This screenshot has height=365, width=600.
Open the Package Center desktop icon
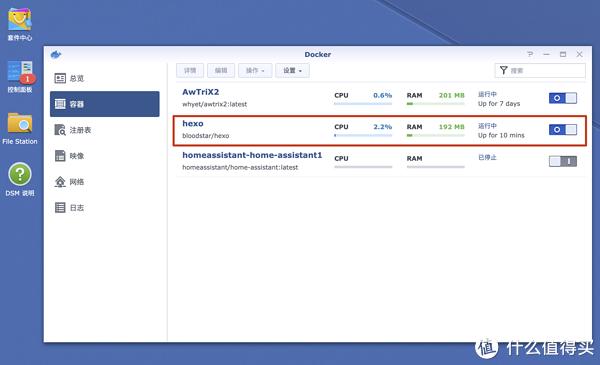[20, 19]
